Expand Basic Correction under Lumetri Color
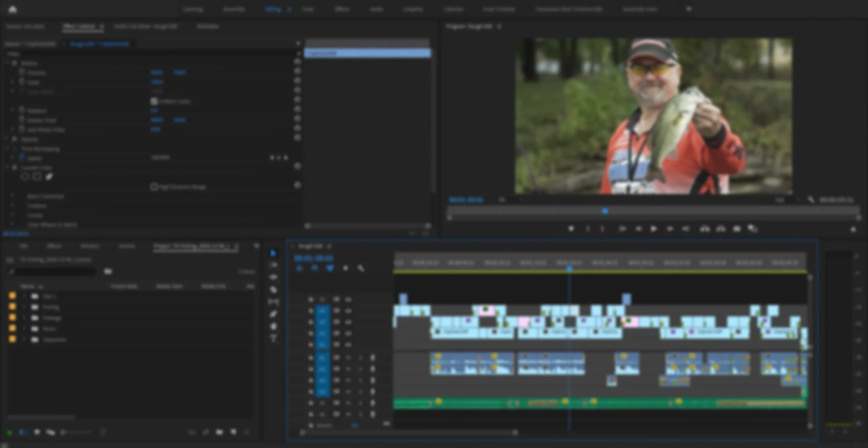868x448 pixels. pos(13,196)
